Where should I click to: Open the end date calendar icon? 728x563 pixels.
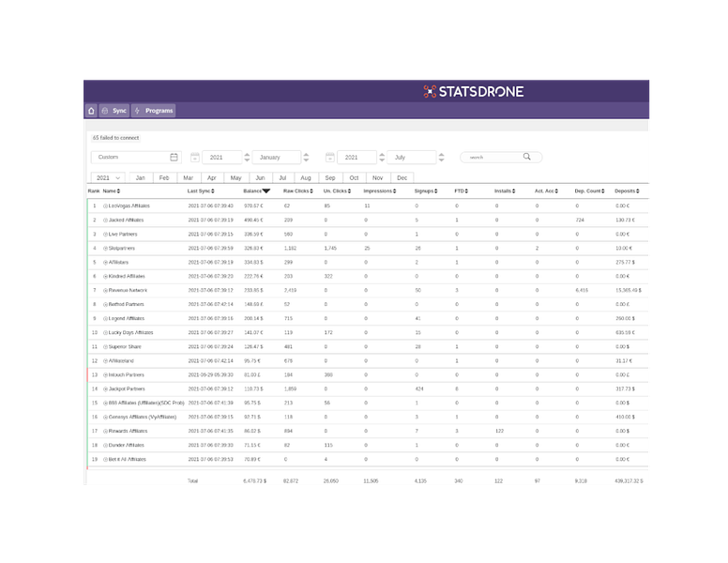click(329, 158)
